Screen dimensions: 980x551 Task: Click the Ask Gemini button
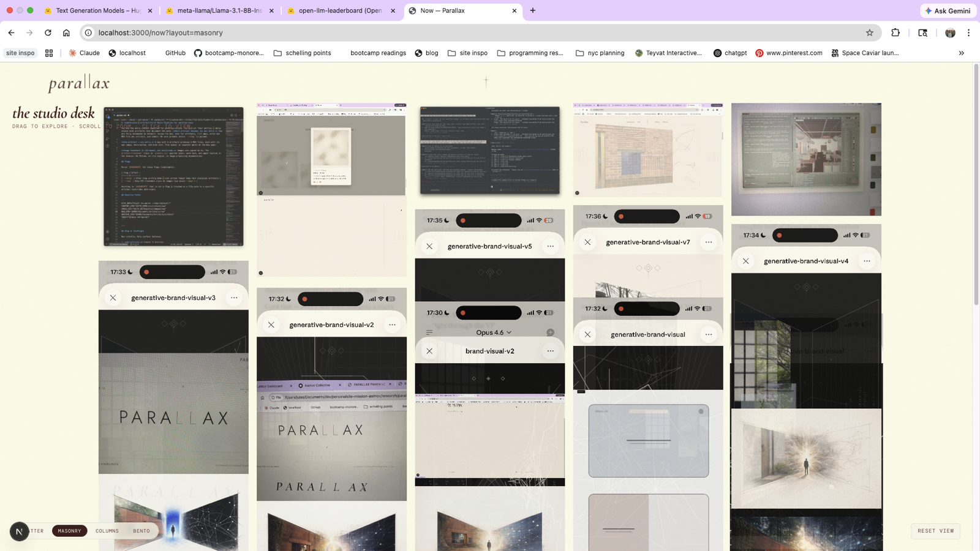tap(948, 10)
